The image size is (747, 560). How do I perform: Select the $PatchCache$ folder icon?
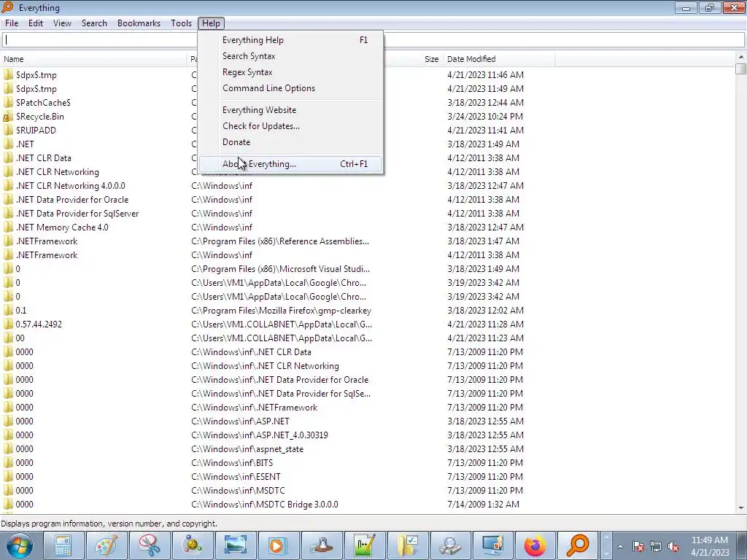click(x=8, y=102)
